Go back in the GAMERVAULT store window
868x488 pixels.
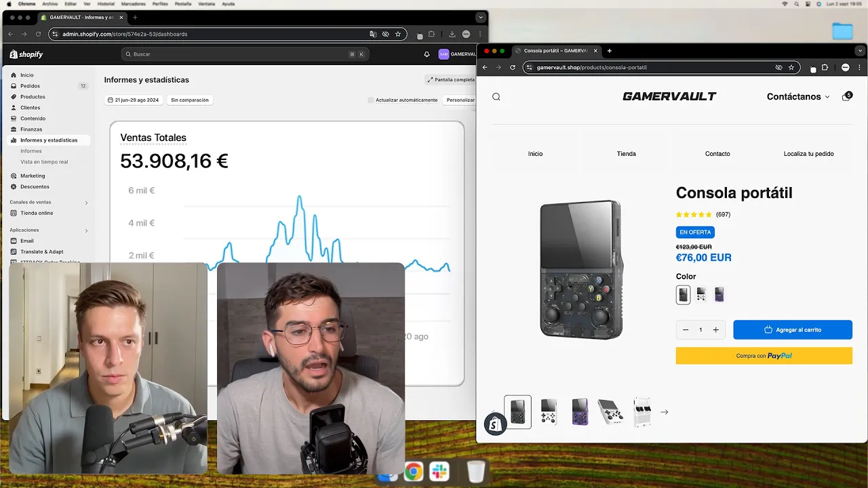coord(485,68)
